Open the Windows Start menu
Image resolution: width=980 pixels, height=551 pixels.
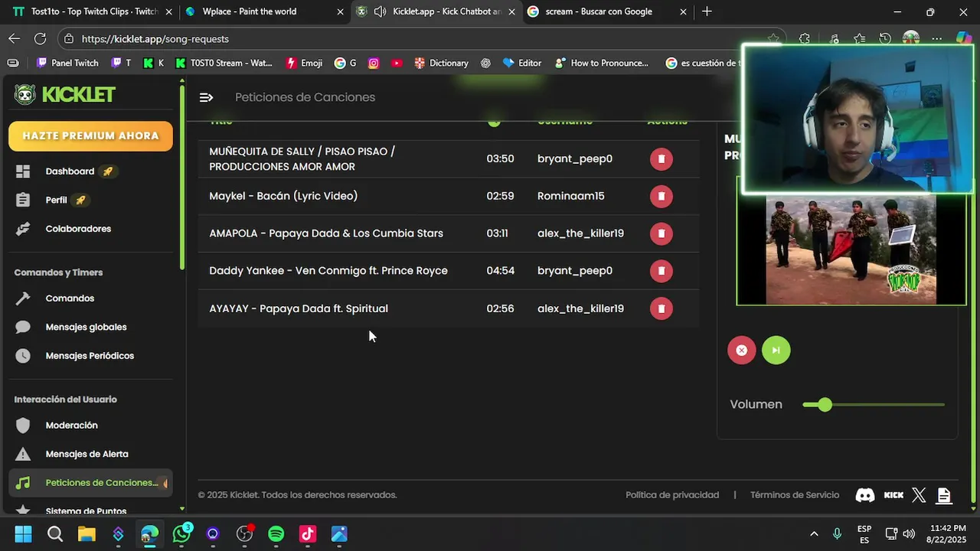point(23,533)
